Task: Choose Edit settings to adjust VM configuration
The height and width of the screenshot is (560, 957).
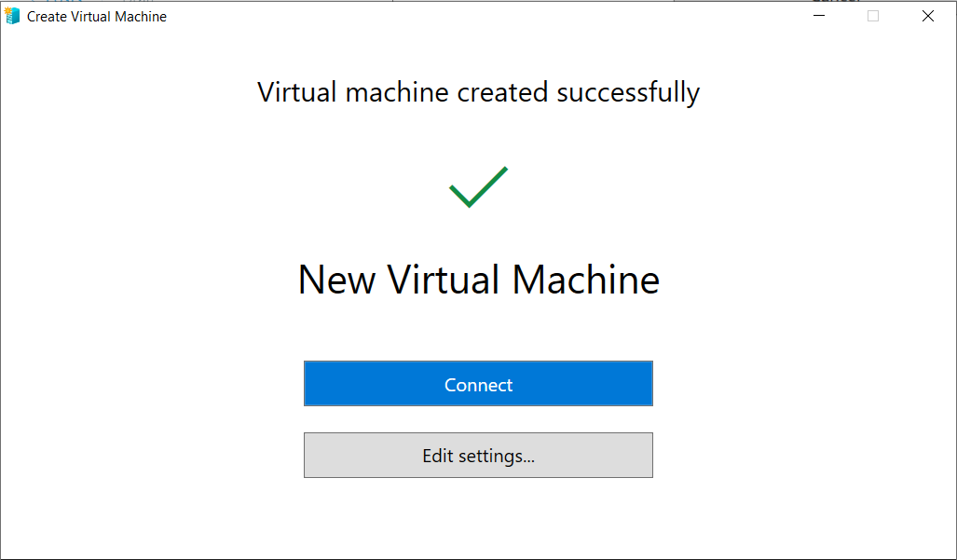Action: 478,455
